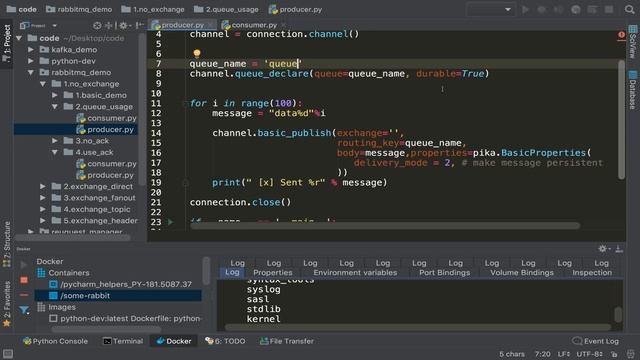Close the producer.py editor tab
This screenshot has height=360, width=640.
pos(210,25)
